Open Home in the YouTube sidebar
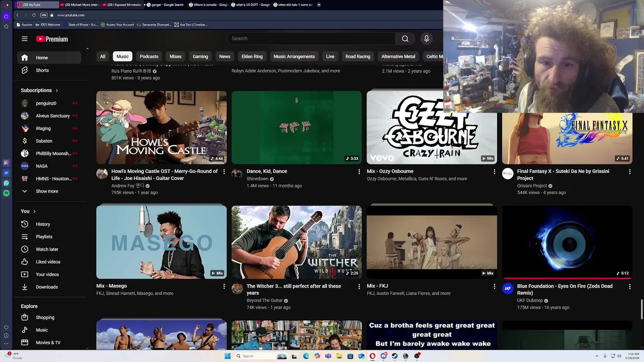 (49, 58)
